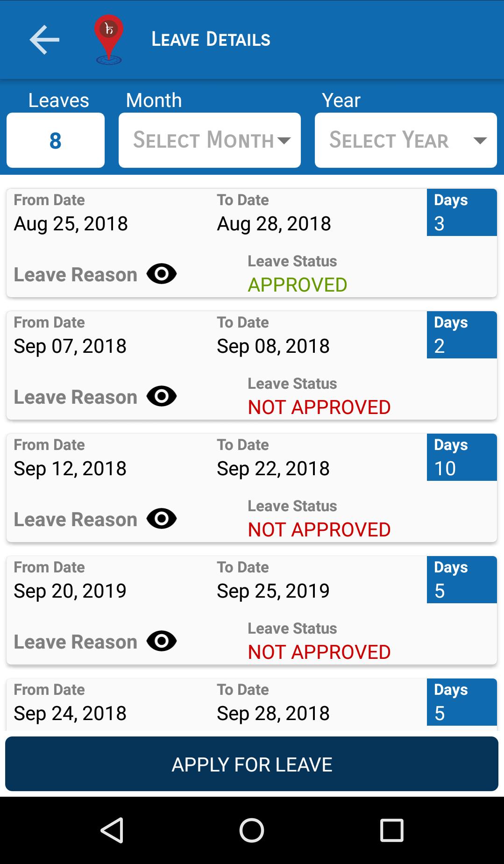Click the Select Year dropdown arrow
The image size is (504, 864).
(x=480, y=140)
